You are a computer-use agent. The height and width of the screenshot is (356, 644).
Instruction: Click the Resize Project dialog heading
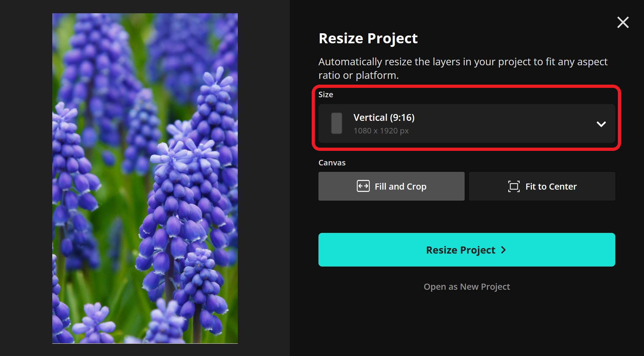[368, 38]
